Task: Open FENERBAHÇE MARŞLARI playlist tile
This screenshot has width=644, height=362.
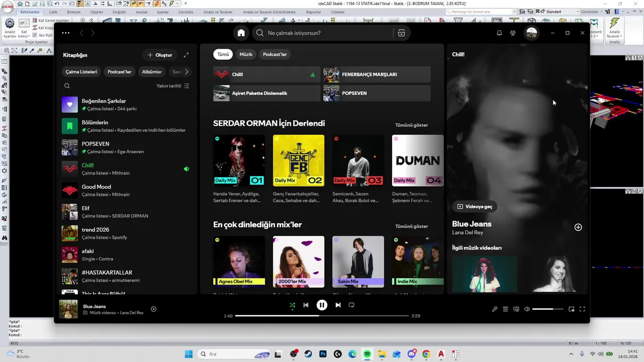Action: [377, 74]
